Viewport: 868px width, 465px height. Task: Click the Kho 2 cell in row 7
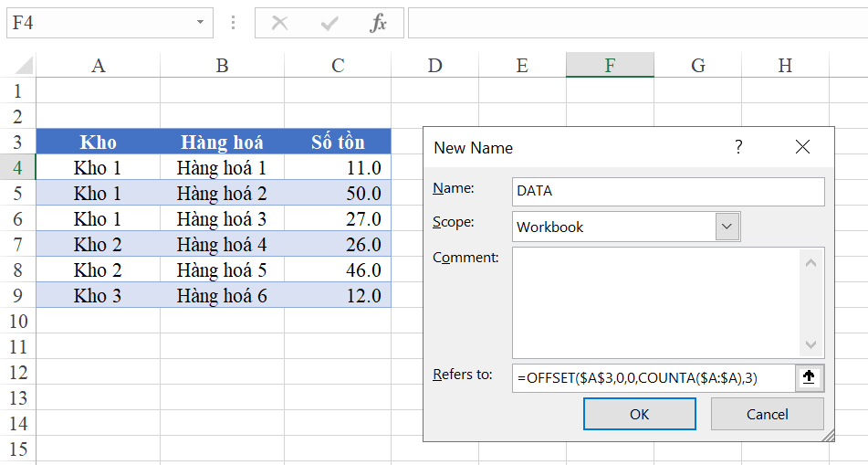pos(98,244)
